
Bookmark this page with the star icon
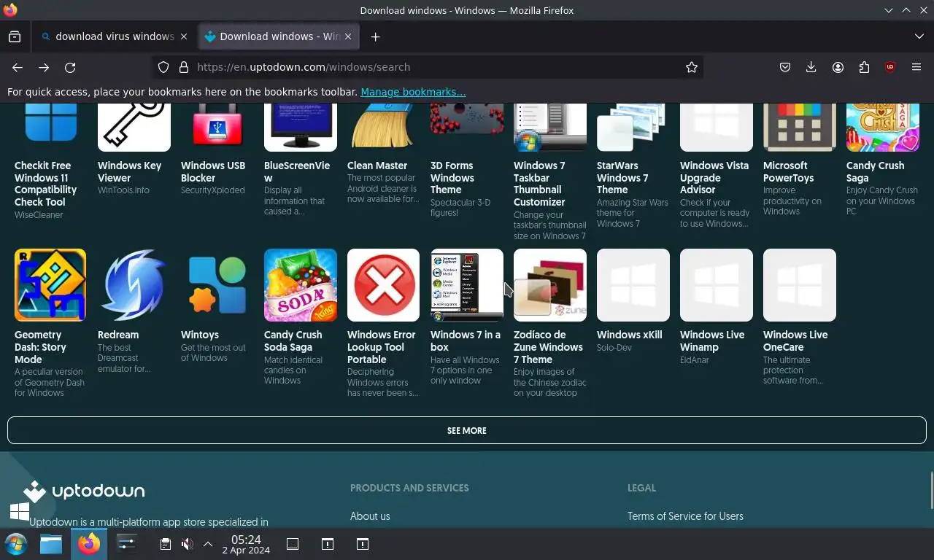tap(691, 67)
